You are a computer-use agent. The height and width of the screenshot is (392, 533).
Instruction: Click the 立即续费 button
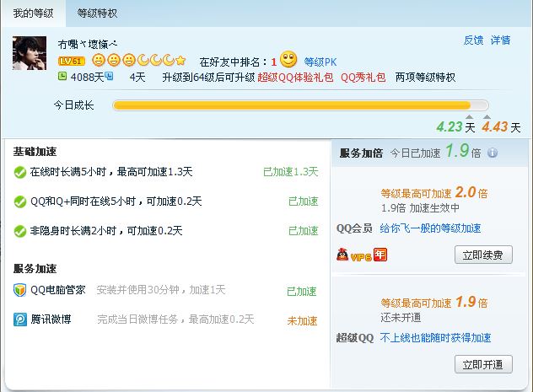click(483, 255)
